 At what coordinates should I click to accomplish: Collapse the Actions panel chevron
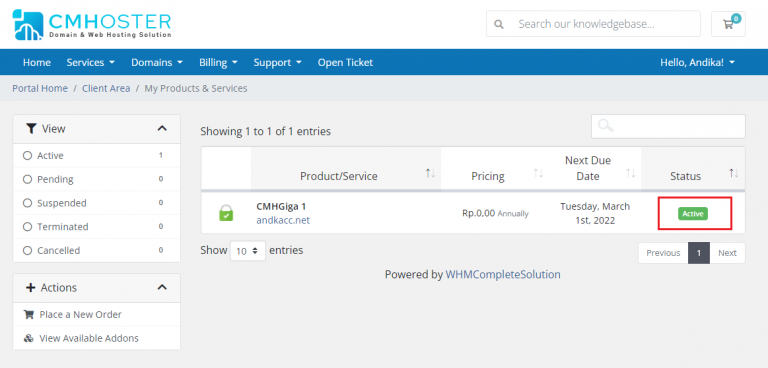(162, 287)
